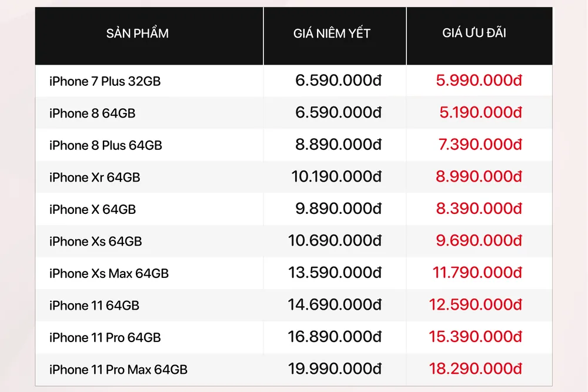
Task: Choose the iPhone 11 Pro Max 64GB label
Action: click(x=118, y=369)
